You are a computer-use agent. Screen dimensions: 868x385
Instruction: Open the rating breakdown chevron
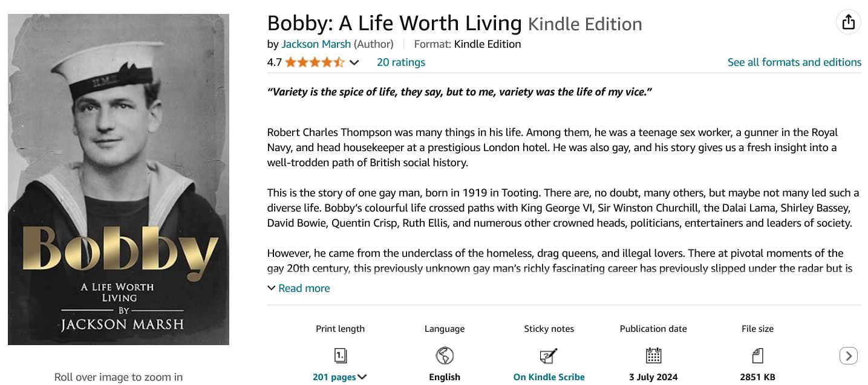click(354, 62)
